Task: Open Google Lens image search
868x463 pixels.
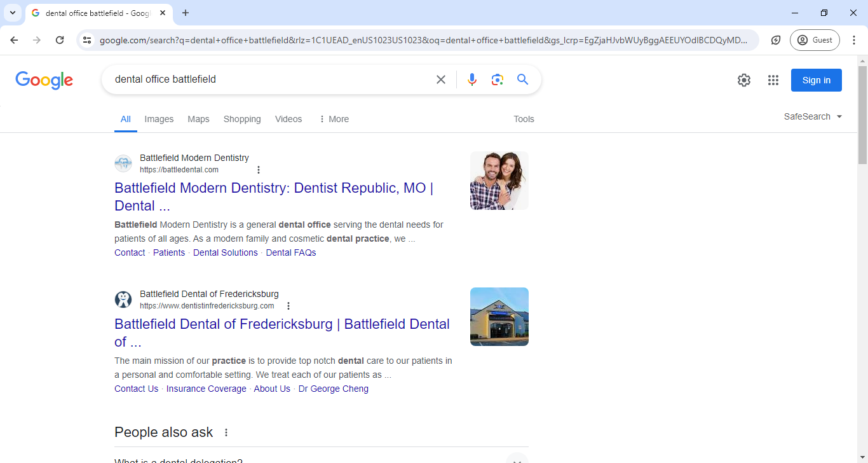Action: pos(497,79)
